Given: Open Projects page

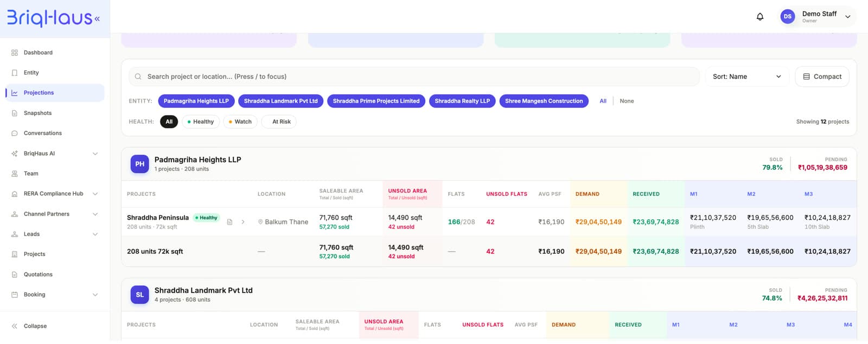Looking at the screenshot, I should [34, 254].
